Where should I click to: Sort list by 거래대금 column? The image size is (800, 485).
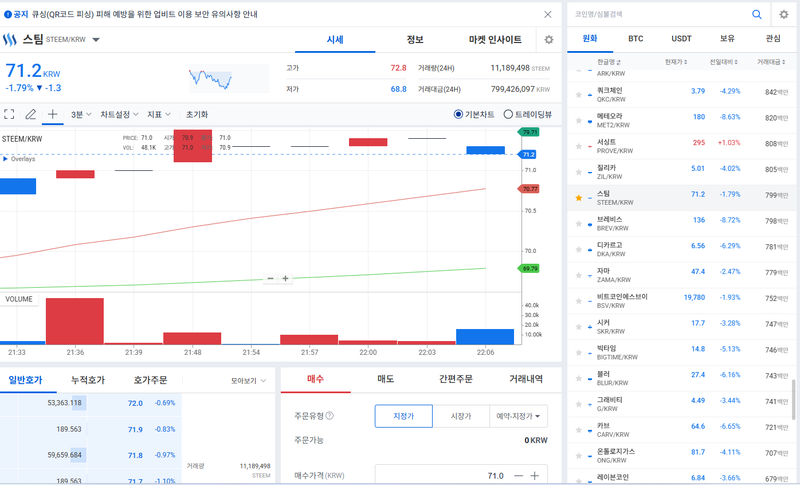click(x=771, y=62)
